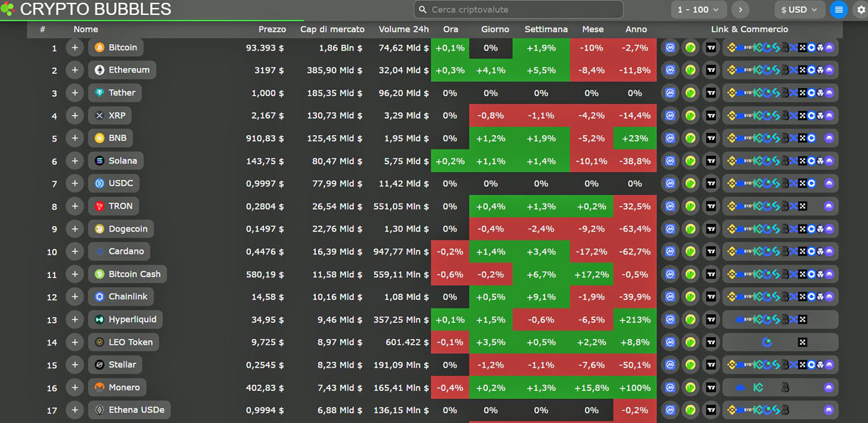Viewport: 868px width, 423px height.
Task: Open CoinGecko link for LEO Token
Action: [x=690, y=342]
